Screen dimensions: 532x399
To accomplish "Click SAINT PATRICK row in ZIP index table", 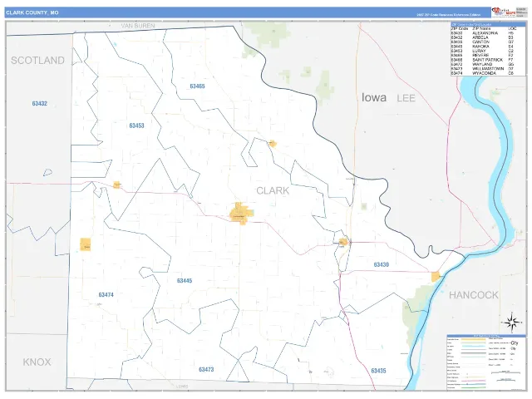I will [483, 60].
